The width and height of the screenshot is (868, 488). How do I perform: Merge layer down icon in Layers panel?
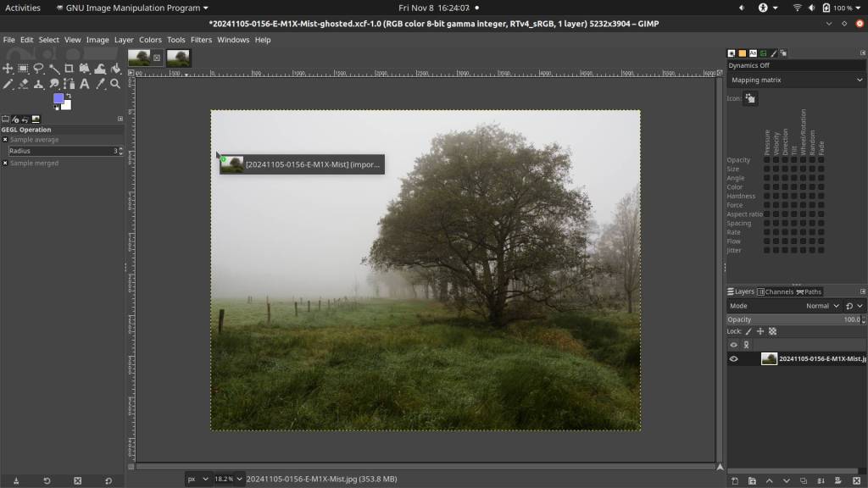(821, 481)
